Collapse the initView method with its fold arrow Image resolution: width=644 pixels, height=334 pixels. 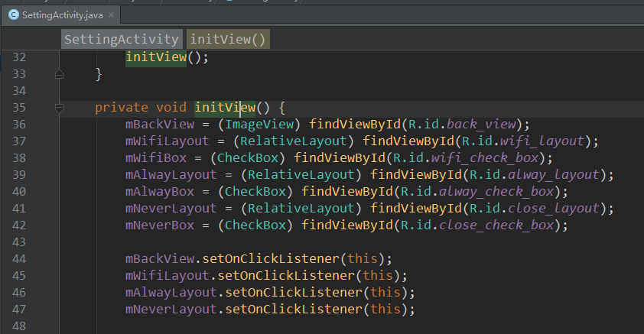pos(60,108)
